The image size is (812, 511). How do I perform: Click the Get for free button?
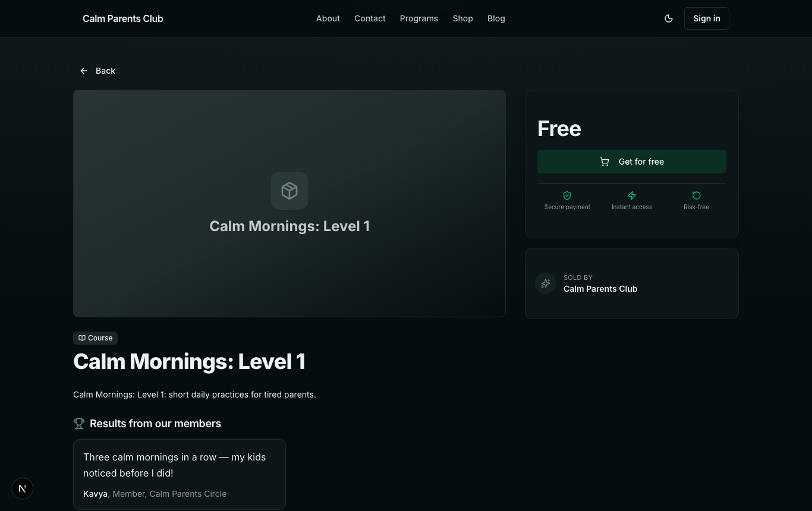[x=632, y=162]
